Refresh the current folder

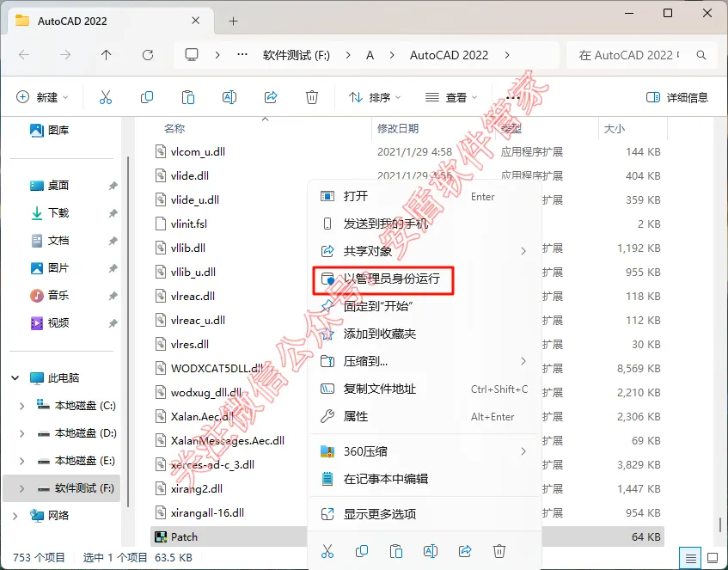[x=148, y=55]
